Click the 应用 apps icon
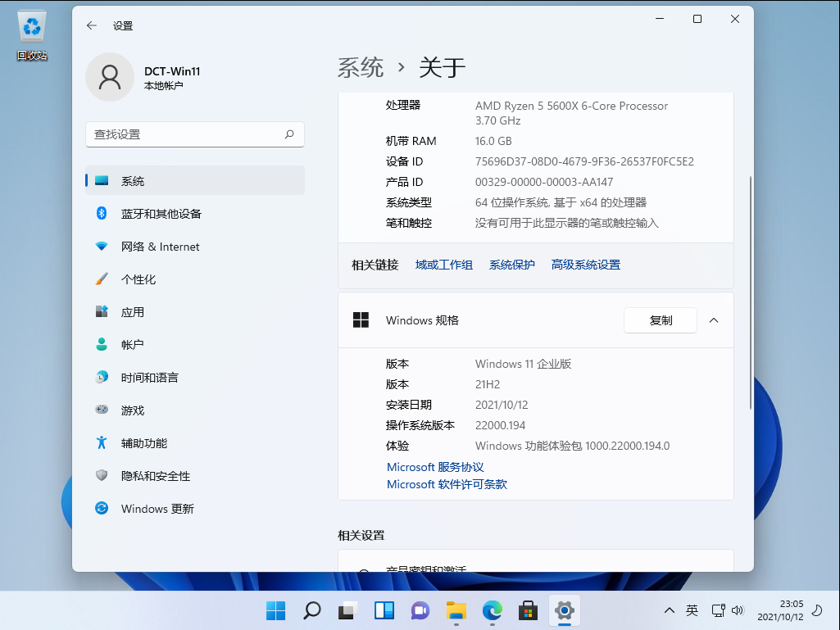 (x=102, y=311)
